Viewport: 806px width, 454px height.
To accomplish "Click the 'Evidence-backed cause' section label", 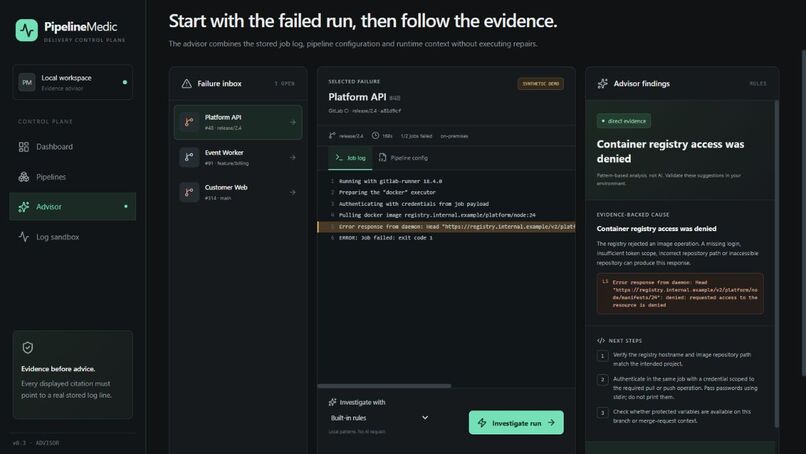I will click(x=633, y=214).
